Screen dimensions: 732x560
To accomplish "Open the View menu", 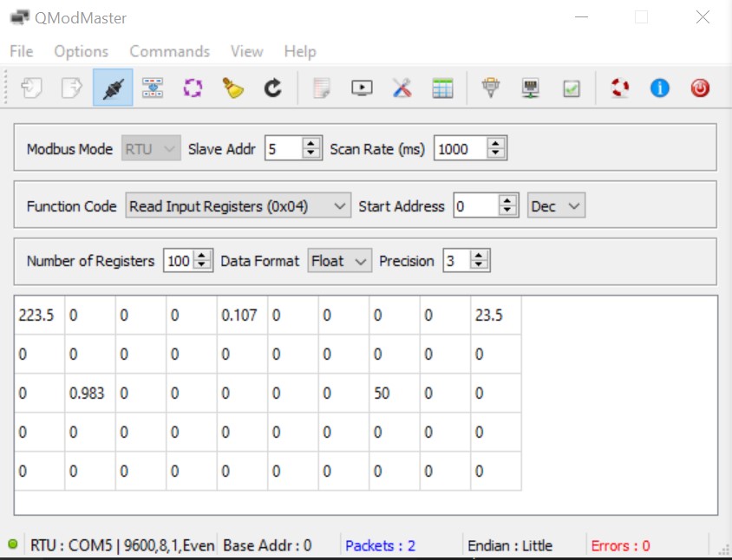I will 246,52.
